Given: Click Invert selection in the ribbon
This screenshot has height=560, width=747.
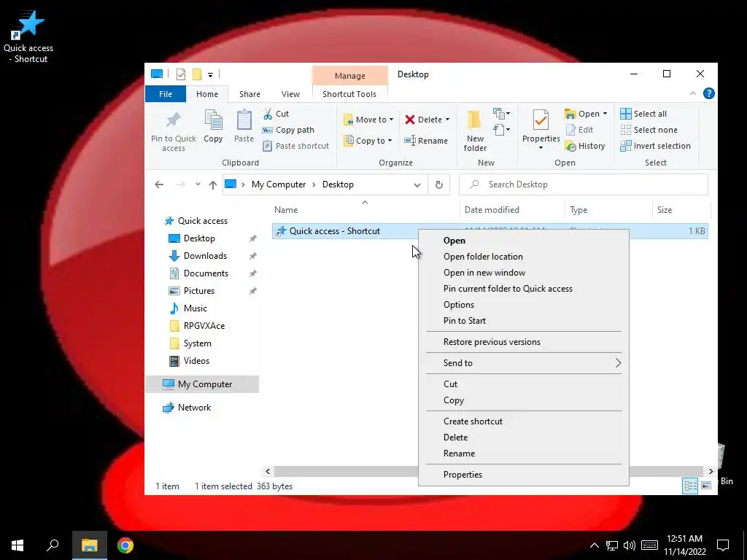Looking at the screenshot, I should click(x=656, y=146).
